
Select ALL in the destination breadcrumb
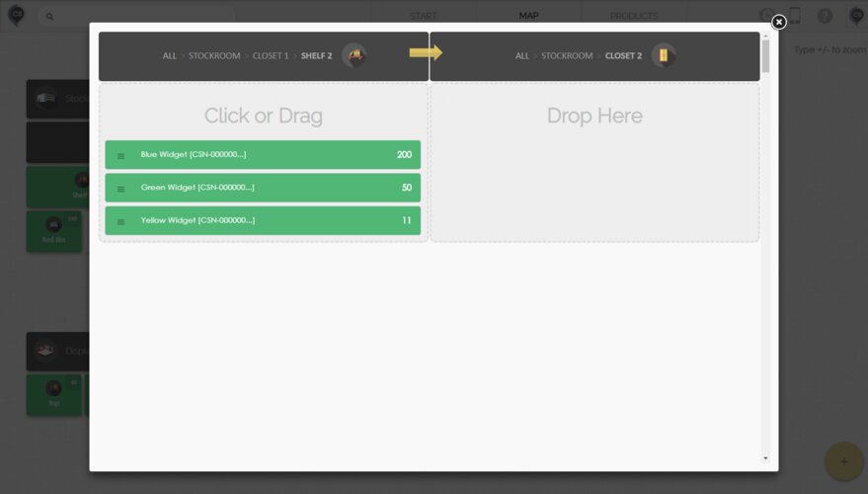coord(522,56)
